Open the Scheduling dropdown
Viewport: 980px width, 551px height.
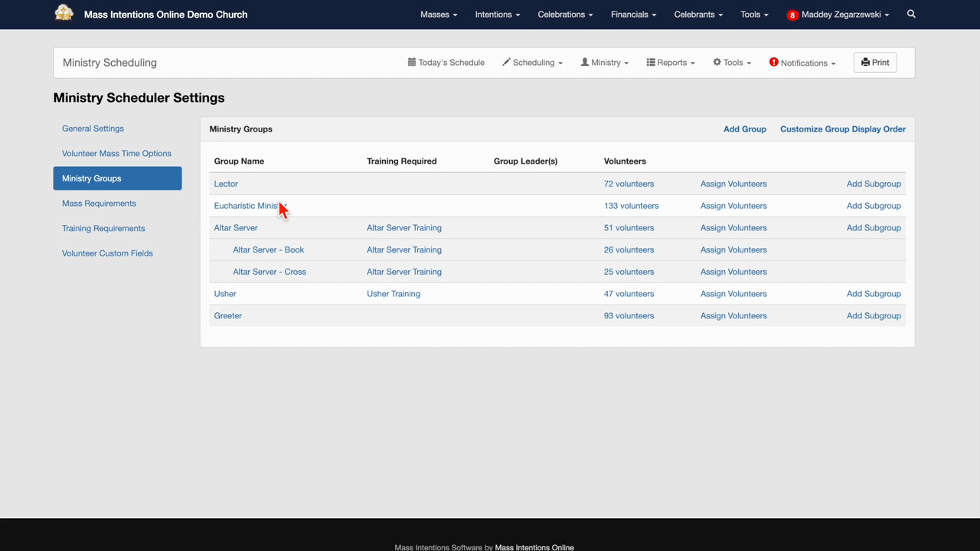click(532, 63)
